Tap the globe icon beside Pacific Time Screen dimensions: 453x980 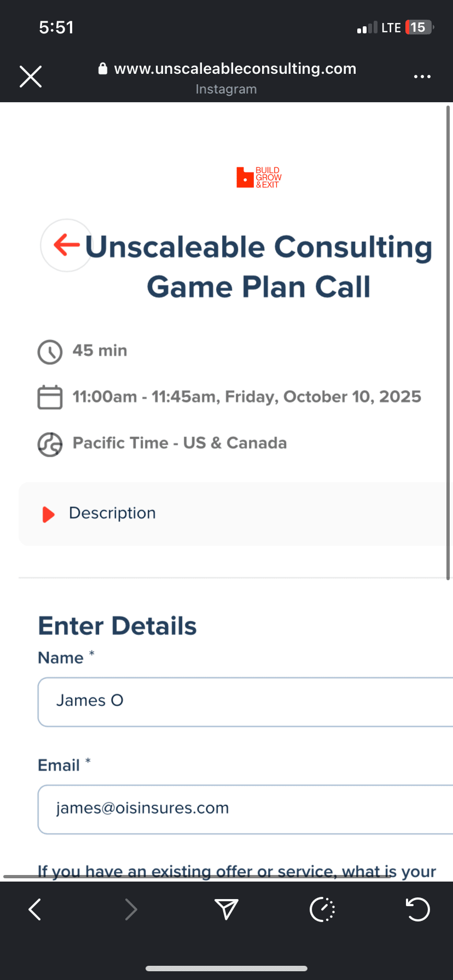point(50,444)
